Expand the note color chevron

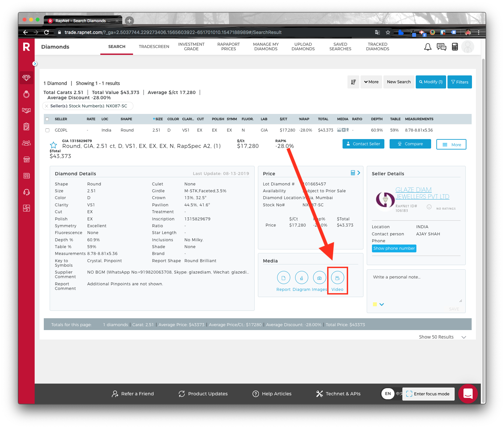[x=381, y=304]
